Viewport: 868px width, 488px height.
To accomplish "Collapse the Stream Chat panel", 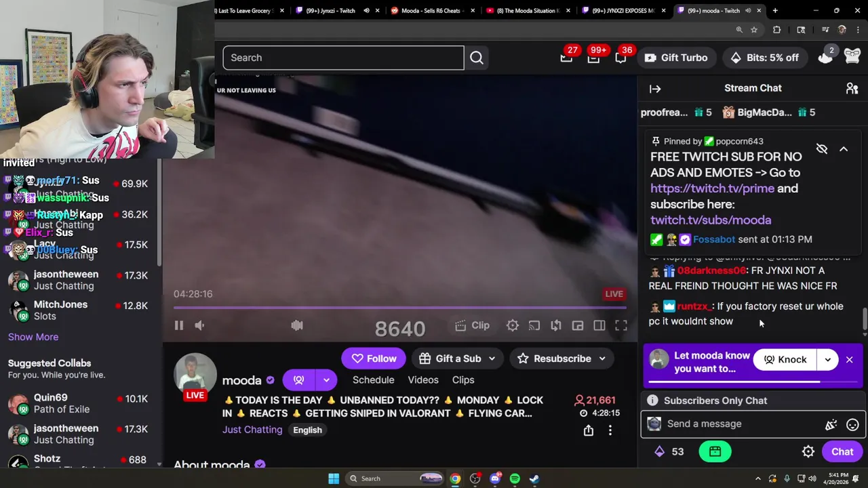I will tap(655, 88).
